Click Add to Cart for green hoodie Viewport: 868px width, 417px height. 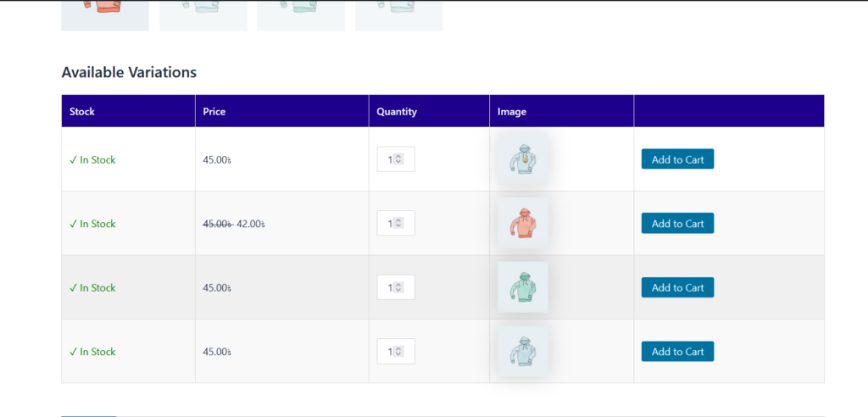677,287
